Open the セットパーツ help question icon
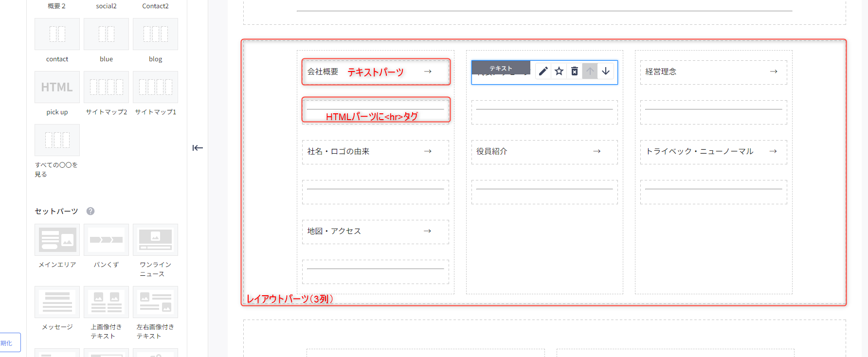868x357 pixels. [90, 211]
